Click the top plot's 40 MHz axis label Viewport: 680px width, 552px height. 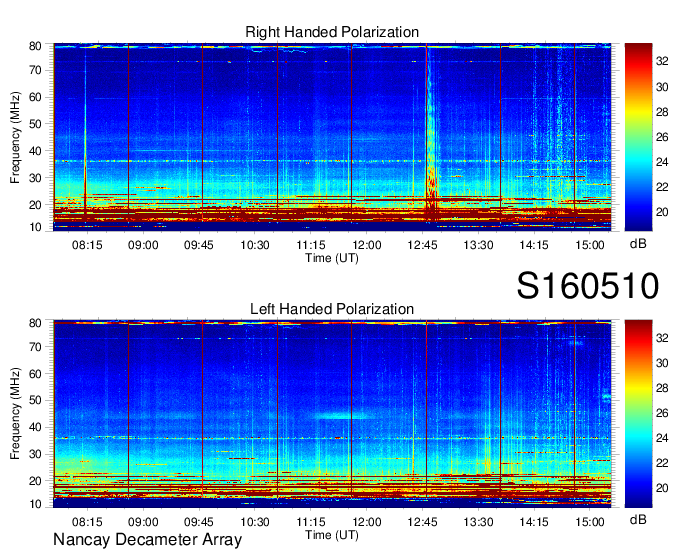(x=35, y=151)
